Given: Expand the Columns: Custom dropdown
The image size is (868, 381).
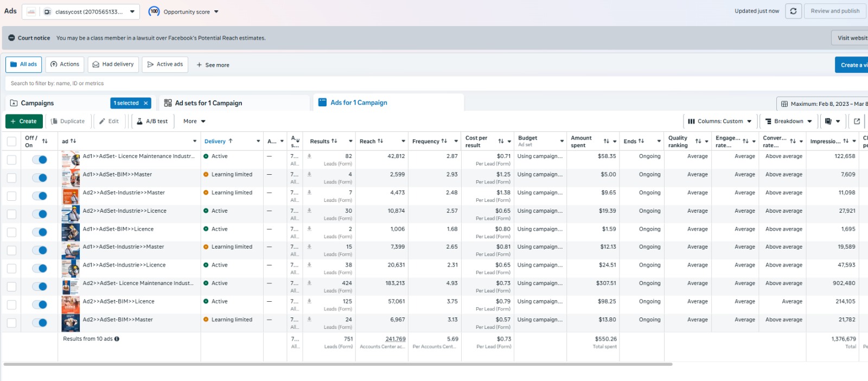Looking at the screenshot, I should 719,122.
